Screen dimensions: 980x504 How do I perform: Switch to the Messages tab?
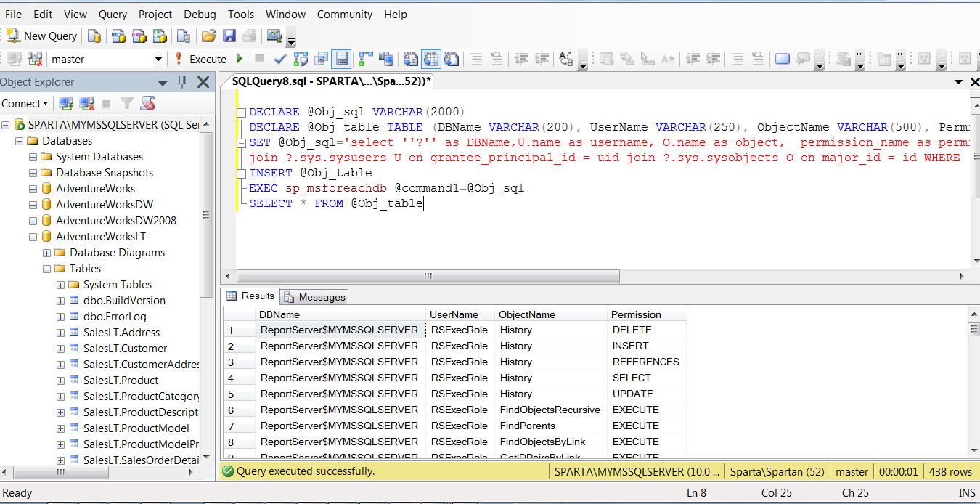coord(315,297)
